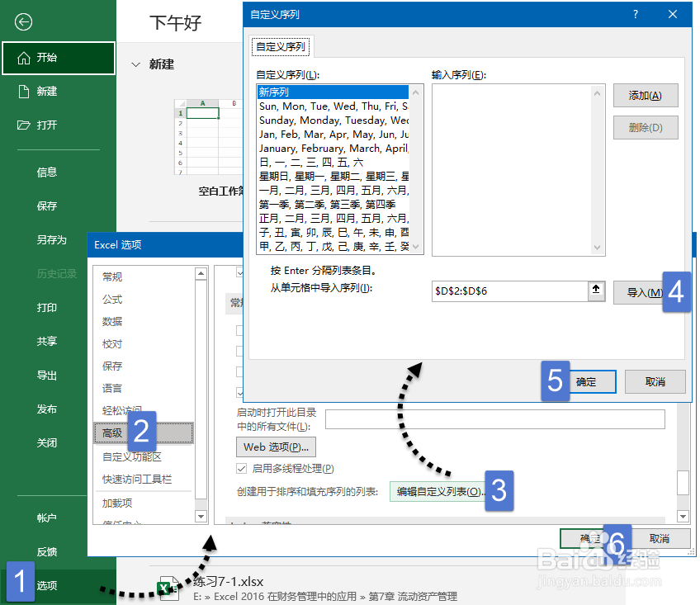
Task: Click the new document icon in the sidebar
Action: pos(24,92)
